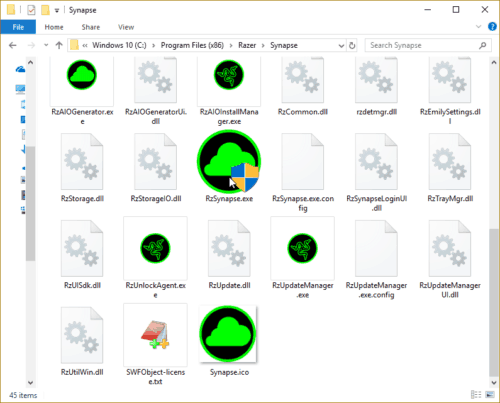
Task: Select the RzUpdateManagerUI.dll file icon
Action: coord(450,248)
